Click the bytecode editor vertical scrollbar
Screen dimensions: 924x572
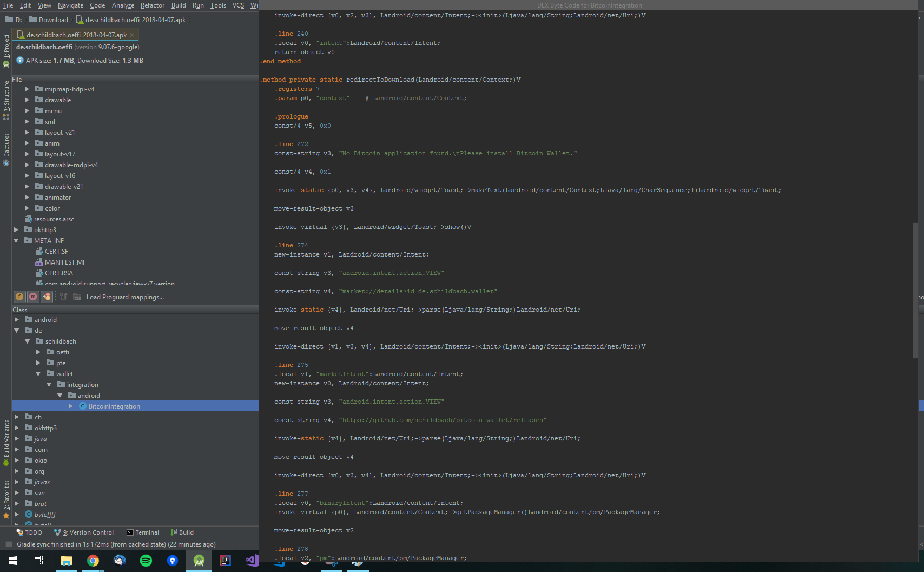[x=915, y=290]
